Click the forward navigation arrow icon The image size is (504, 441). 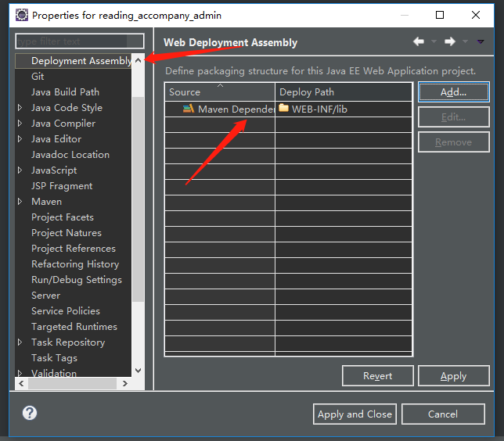(450, 41)
